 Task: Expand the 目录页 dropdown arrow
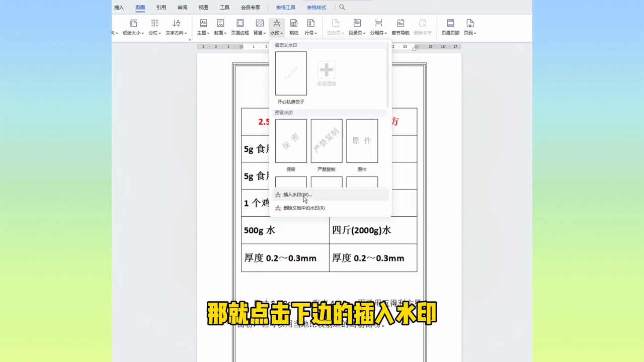point(365,33)
